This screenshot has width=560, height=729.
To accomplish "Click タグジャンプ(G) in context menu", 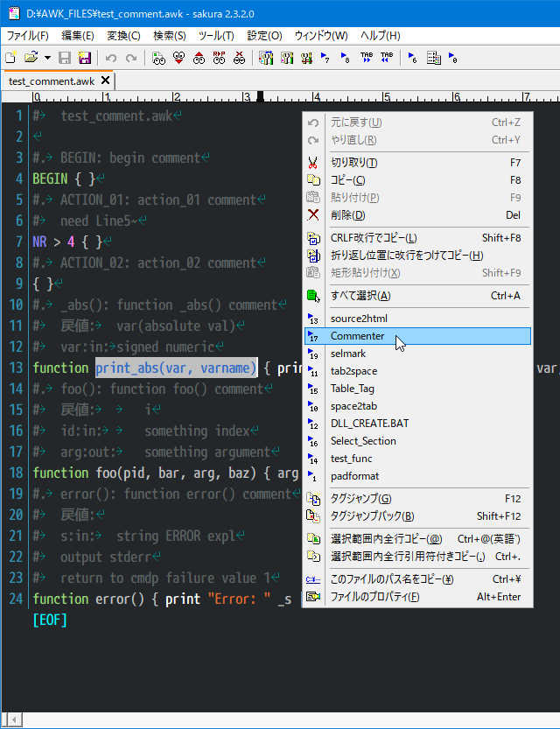I will [x=360, y=499].
